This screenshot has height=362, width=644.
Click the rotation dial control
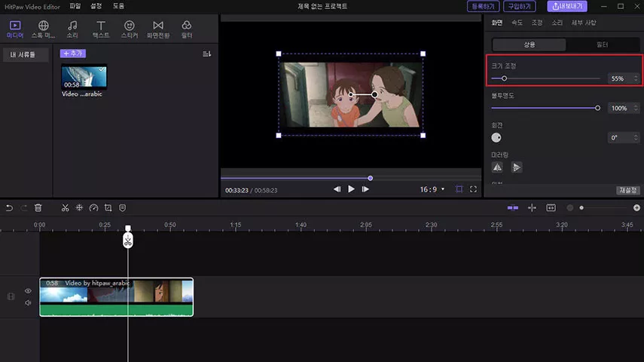(496, 137)
